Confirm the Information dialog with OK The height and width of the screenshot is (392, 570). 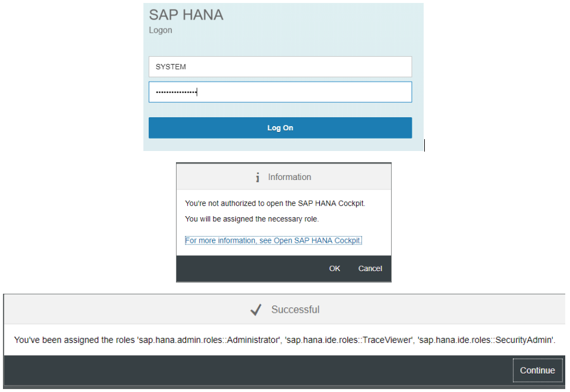point(334,268)
